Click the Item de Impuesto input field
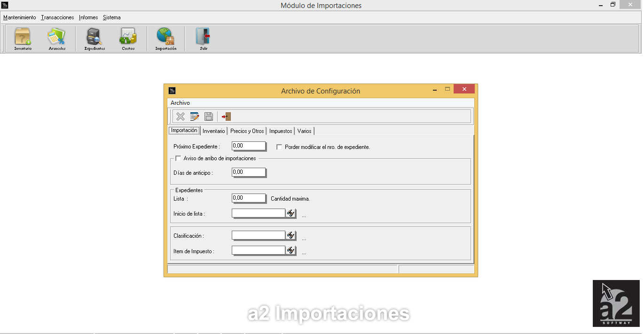This screenshot has width=644, height=334. pos(259,250)
